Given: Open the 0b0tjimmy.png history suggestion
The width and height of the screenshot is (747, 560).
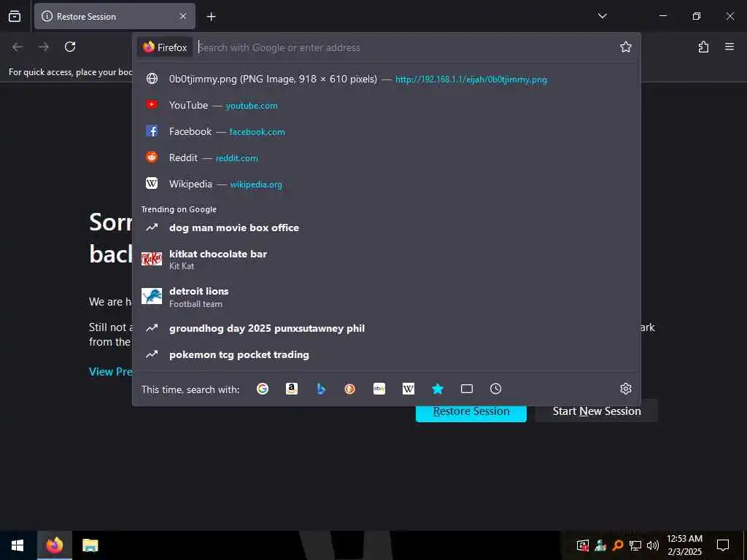Looking at the screenshot, I should point(387,79).
